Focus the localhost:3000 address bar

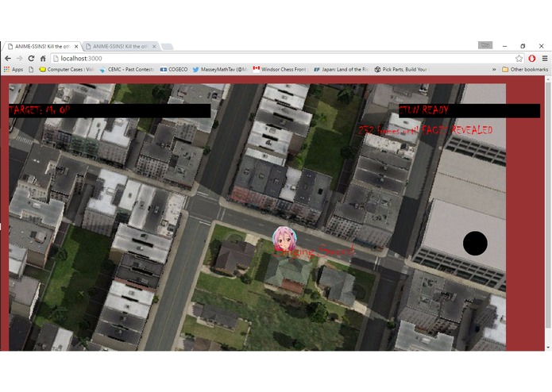(284, 59)
